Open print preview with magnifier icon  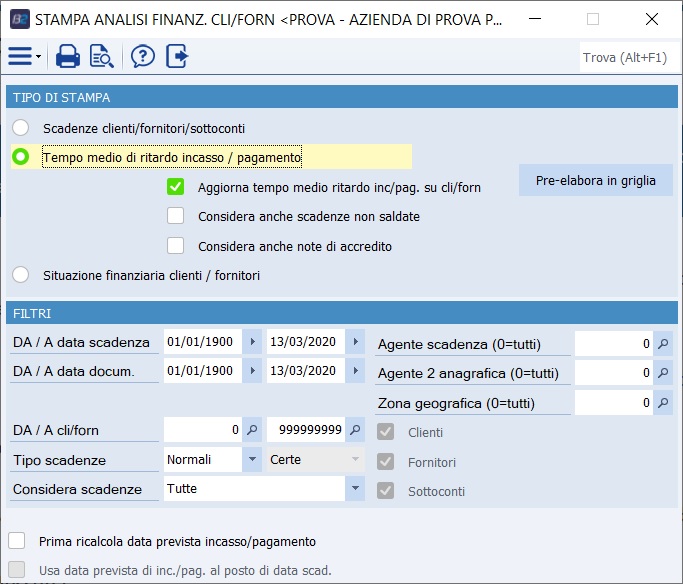[x=101, y=56]
